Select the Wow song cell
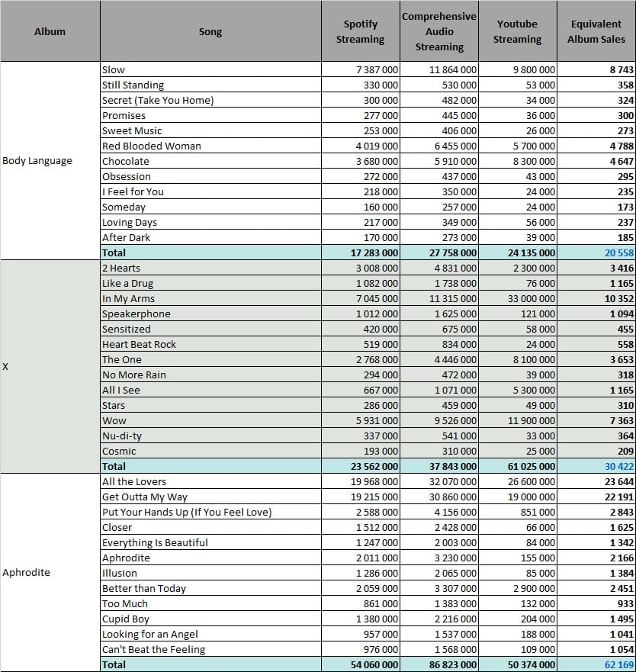The width and height of the screenshot is (636, 672). point(210,420)
